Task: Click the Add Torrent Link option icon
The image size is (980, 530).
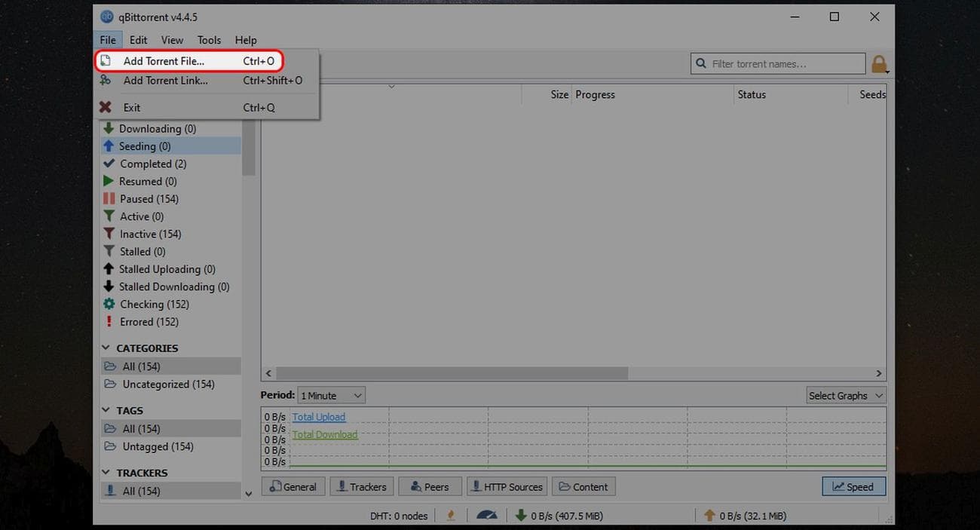Action: (106, 81)
